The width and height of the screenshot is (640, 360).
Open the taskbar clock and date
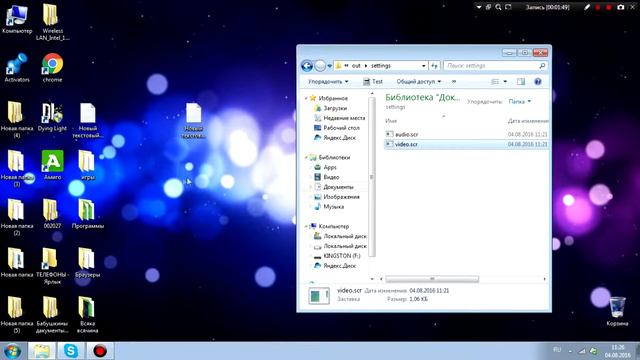[618, 351]
